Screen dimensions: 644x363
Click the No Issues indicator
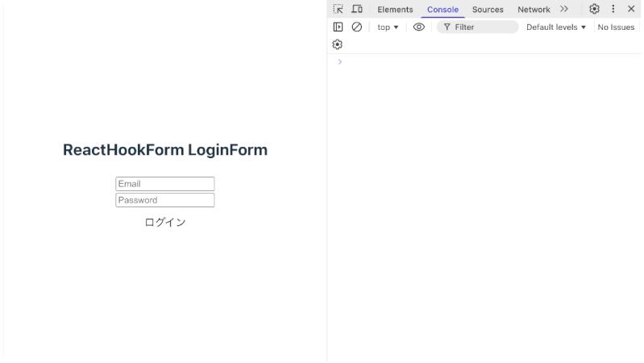616,27
